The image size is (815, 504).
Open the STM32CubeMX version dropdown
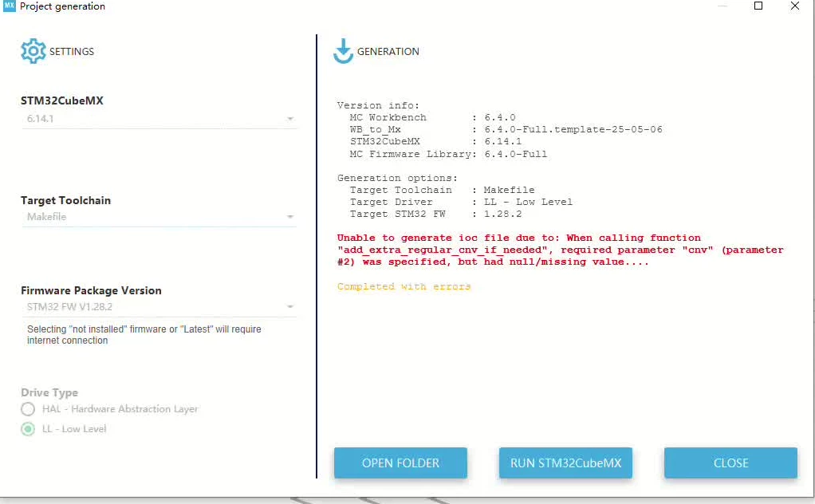[159, 119]
